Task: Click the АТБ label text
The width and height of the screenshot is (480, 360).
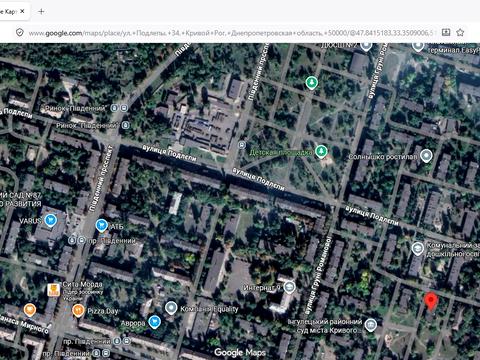Action: (x=117, y=227)
